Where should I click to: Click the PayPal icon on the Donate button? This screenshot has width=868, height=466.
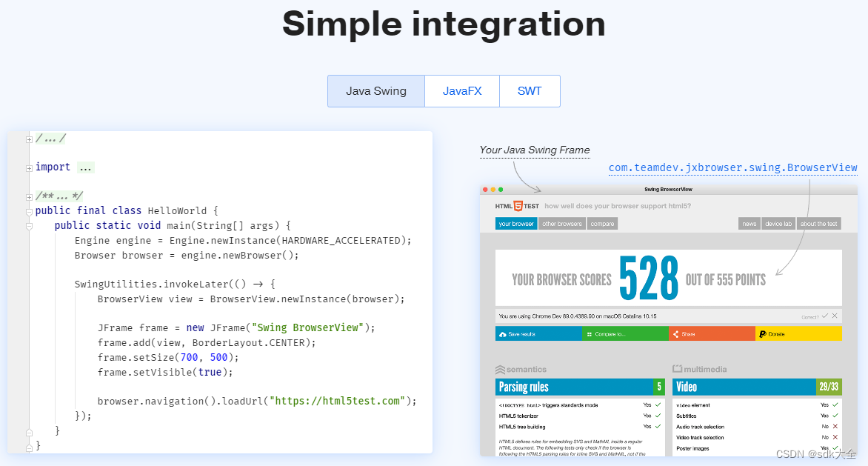(x=762, y=334)
